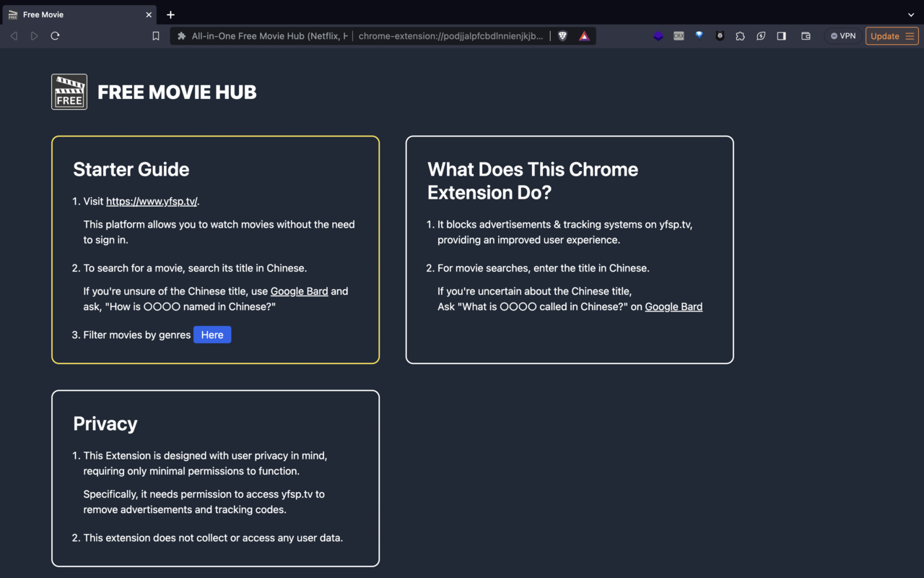
Task: Click the purple layered extension icon
Action: tap(658, 35)
